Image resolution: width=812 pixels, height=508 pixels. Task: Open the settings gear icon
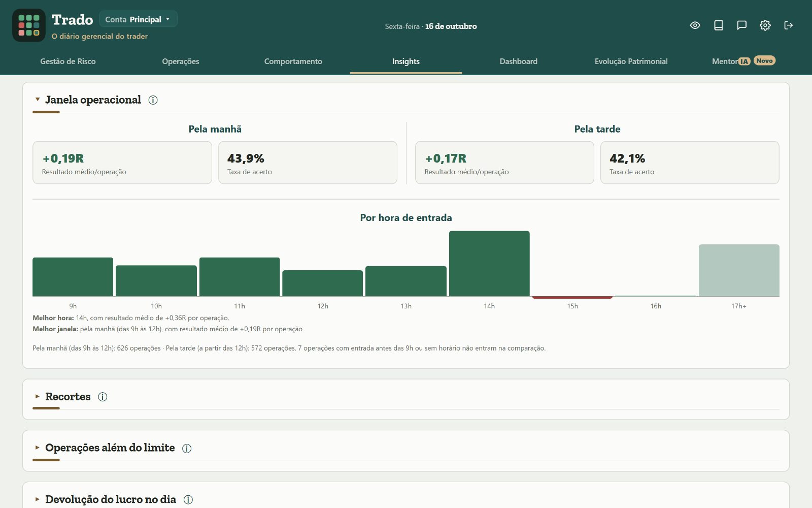coord(765,25)
